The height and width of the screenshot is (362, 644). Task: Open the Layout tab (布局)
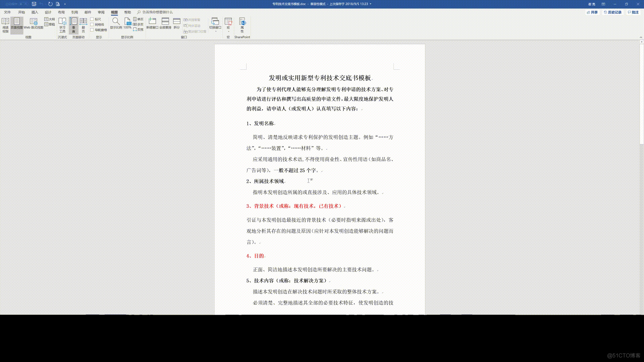[x=61, y=12]
